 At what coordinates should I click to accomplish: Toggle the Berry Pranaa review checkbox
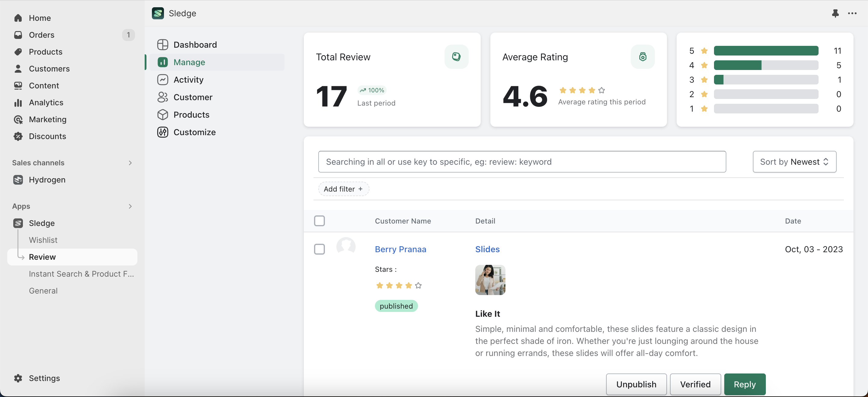[320, 249]
